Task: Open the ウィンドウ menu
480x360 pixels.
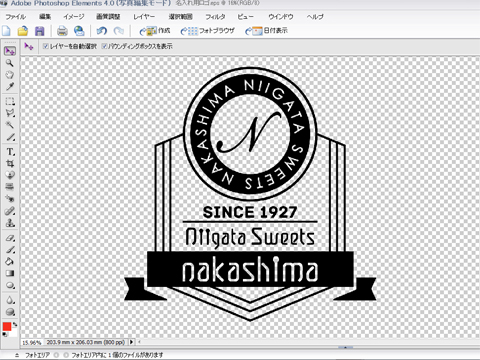Action: pyautogui.click(x=281, y=17)
